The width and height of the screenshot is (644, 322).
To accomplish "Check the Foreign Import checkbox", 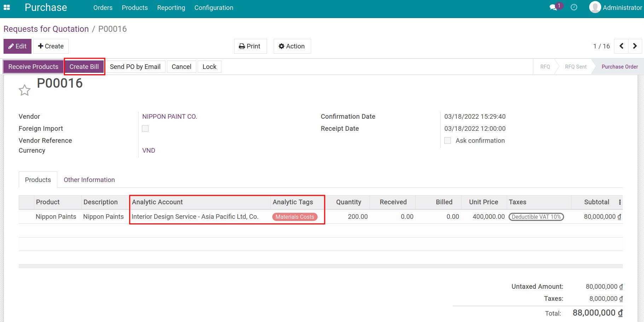I will click(x=145, y=128).
